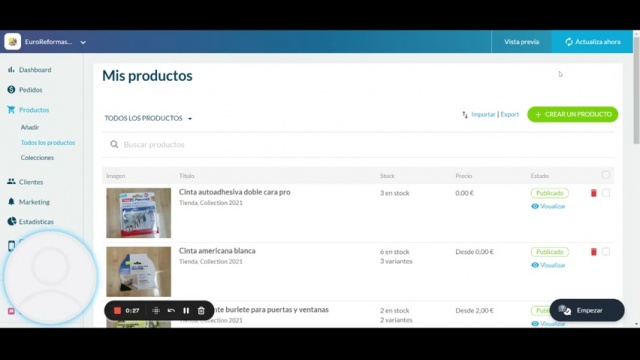Click the import/export arrows icon
The height and width of the screenshot is (360, 640).
[465, 115]
